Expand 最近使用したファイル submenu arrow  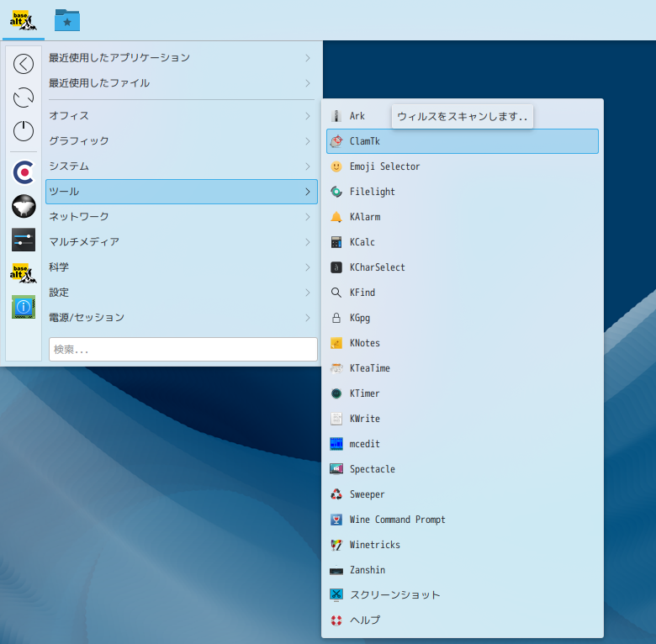(x=308, y=83)
